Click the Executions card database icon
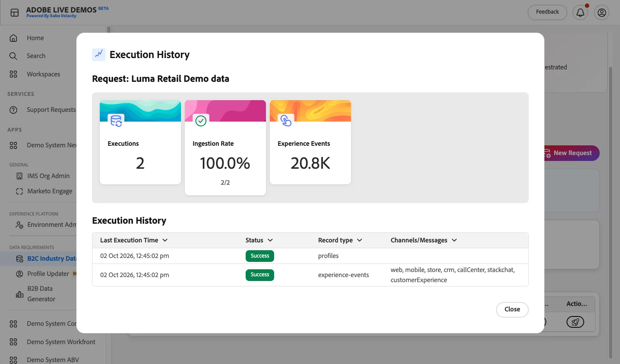The height and width of the screenshot is (364, 620). (x=116, y=121)
